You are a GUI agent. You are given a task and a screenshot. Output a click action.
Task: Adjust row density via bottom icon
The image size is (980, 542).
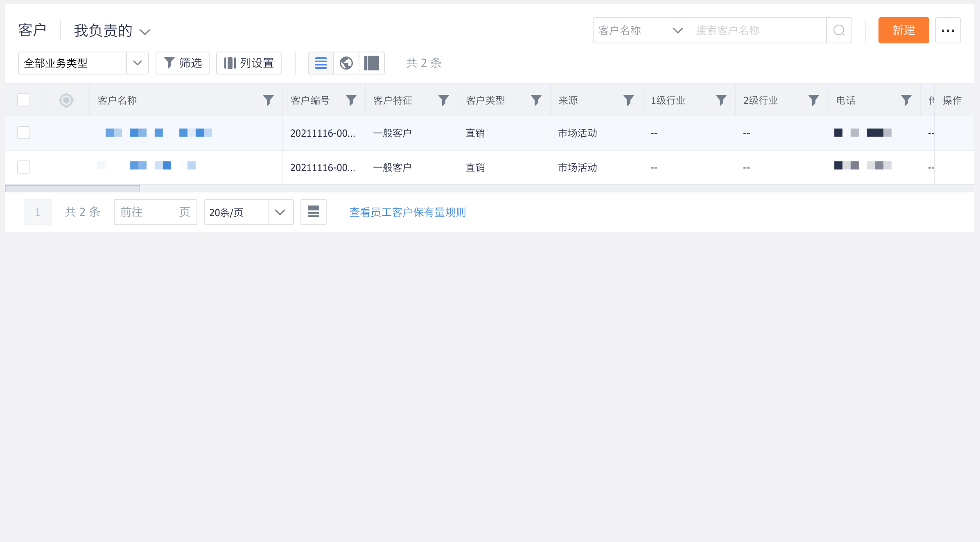[313, 212]
